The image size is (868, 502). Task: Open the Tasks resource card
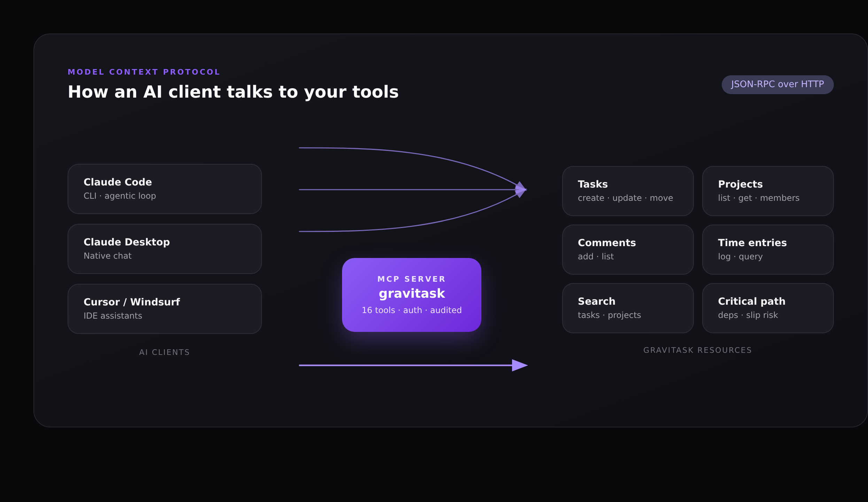628,191
